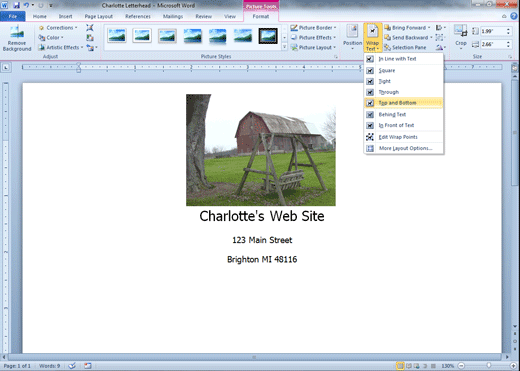The height and width of the screenshot is (371, 520).
Task: Click the Edit Wrap Points icon
Action: click(x=370, y=137)
